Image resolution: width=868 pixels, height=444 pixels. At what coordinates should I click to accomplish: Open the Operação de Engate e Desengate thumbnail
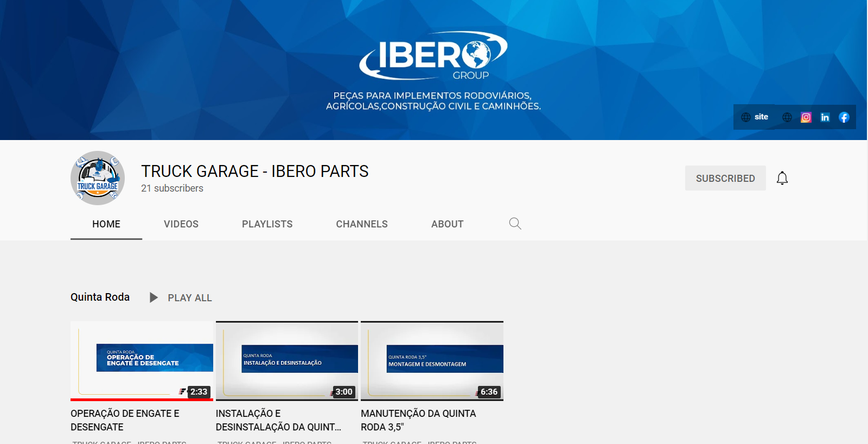click(142, 361)
